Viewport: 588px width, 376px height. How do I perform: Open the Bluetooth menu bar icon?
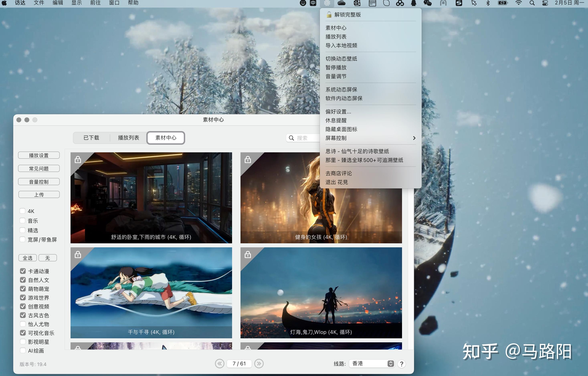(488, 3)
